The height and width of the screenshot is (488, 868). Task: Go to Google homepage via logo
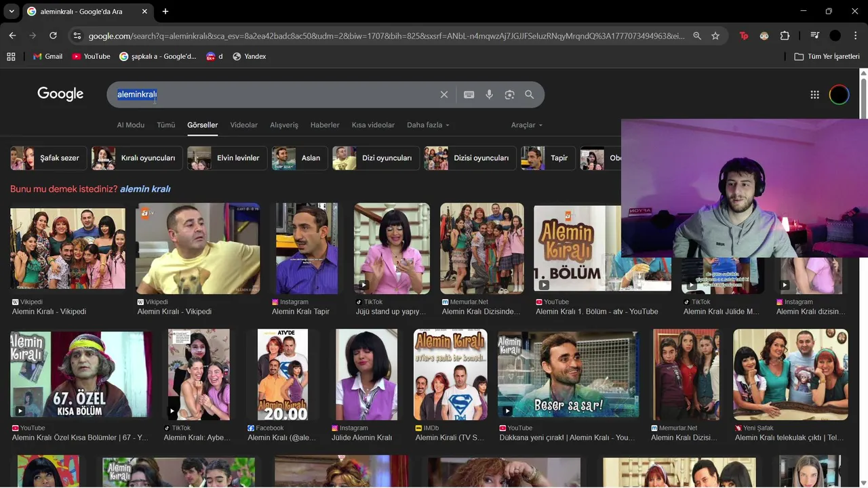[60, 94]
